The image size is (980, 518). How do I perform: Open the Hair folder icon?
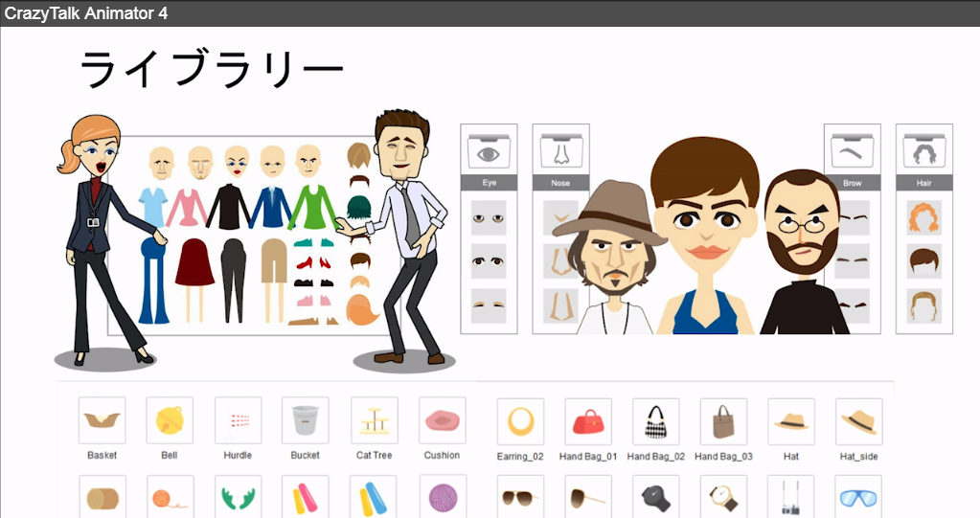(x=924, y=151)
